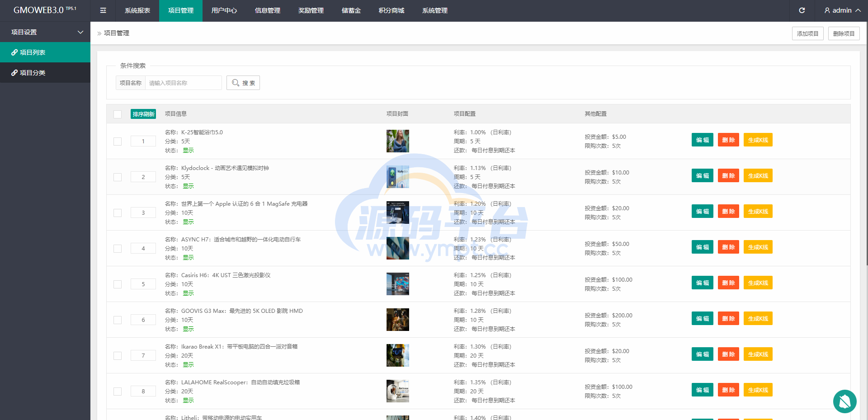Select the 项目管理 top menu

click(181, 10)
